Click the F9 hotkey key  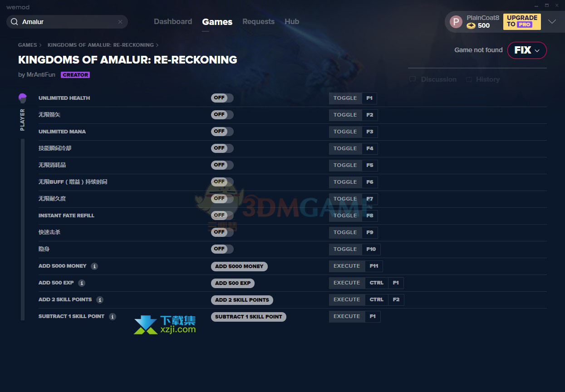(x=370, y=232)
